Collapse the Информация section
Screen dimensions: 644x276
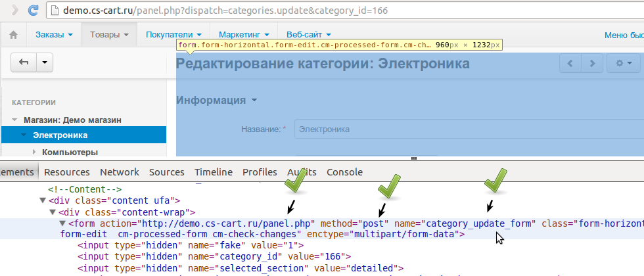click(x=216, y=101)
